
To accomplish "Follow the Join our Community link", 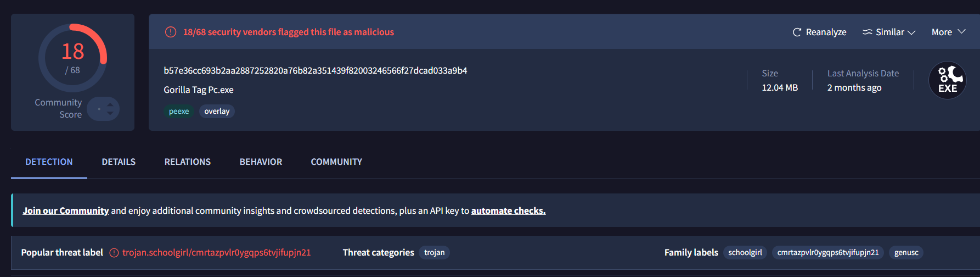I will pyautogui.click(x=66, y=210).
